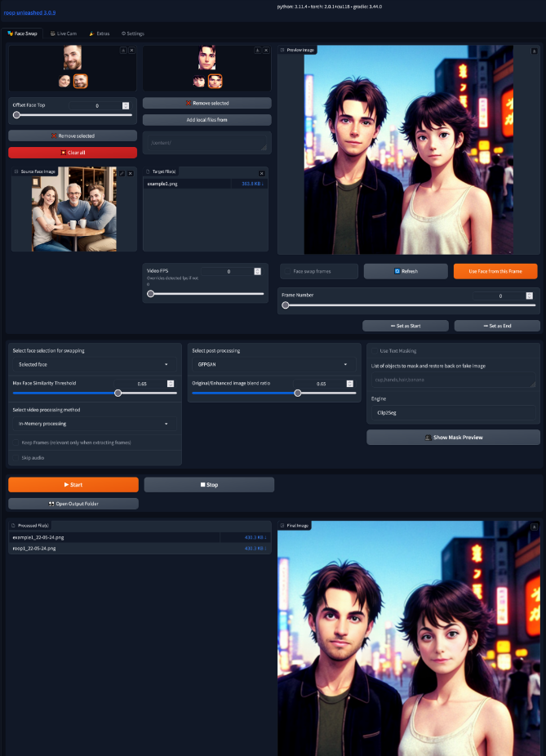This screenshot has height=756, width=546.
Task: Open the roop unleashed 3.0.9 link
Action: point(29,12)
